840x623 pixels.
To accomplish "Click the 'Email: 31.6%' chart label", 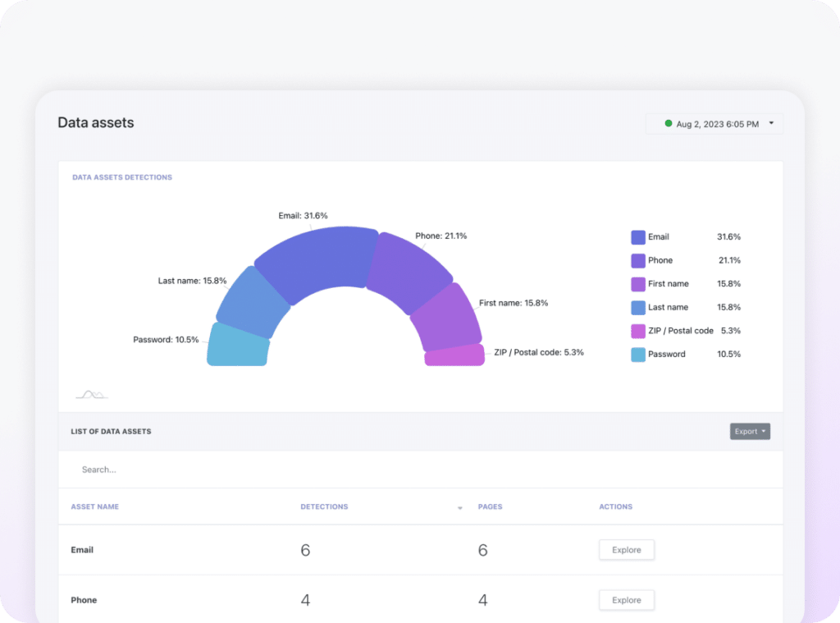I will (x=303, y=216).
